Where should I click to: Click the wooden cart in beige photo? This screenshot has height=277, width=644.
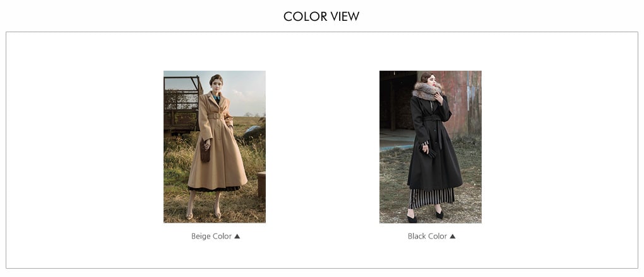coord(182,105)
